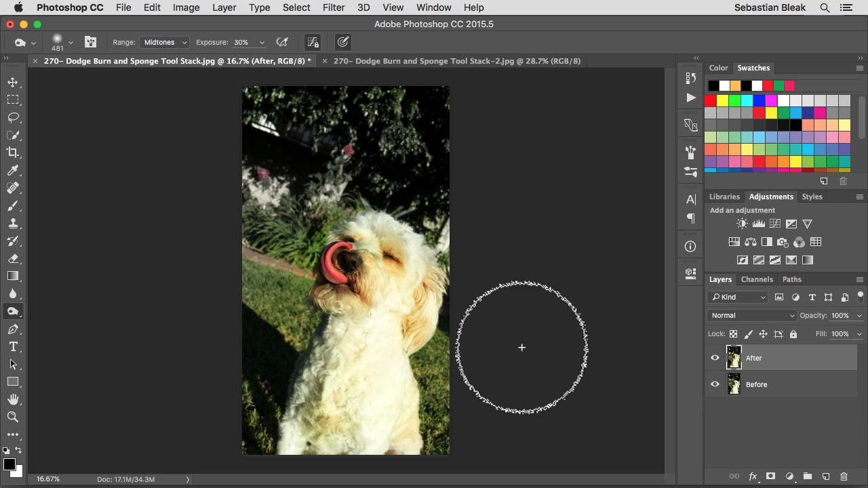
Task: Delete the selected layer with trash icon
Action: click(844, 476)
